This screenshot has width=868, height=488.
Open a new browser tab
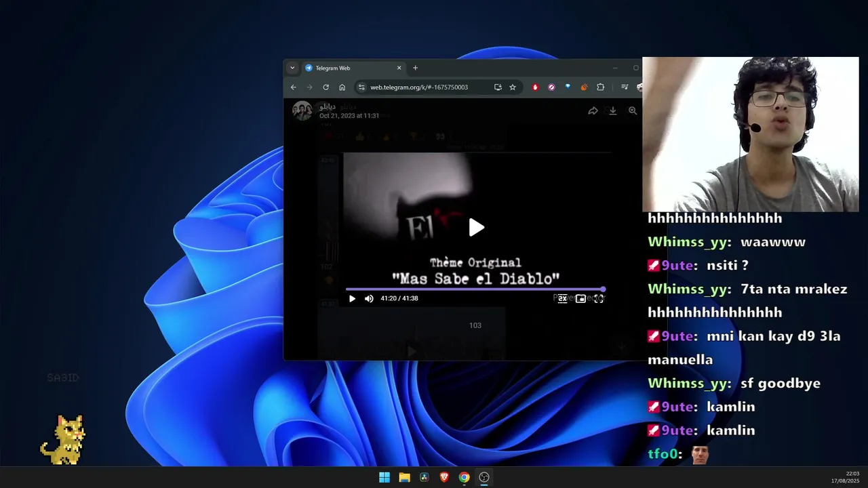415,68
